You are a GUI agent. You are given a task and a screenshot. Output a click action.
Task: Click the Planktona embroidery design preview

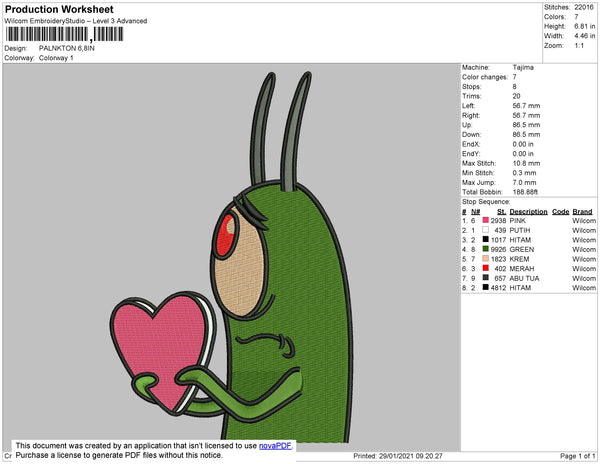coord(232,257)
